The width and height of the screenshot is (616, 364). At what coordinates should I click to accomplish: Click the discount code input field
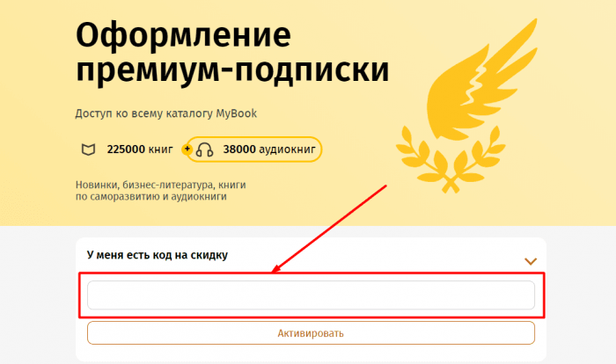[x=311, y=295]
